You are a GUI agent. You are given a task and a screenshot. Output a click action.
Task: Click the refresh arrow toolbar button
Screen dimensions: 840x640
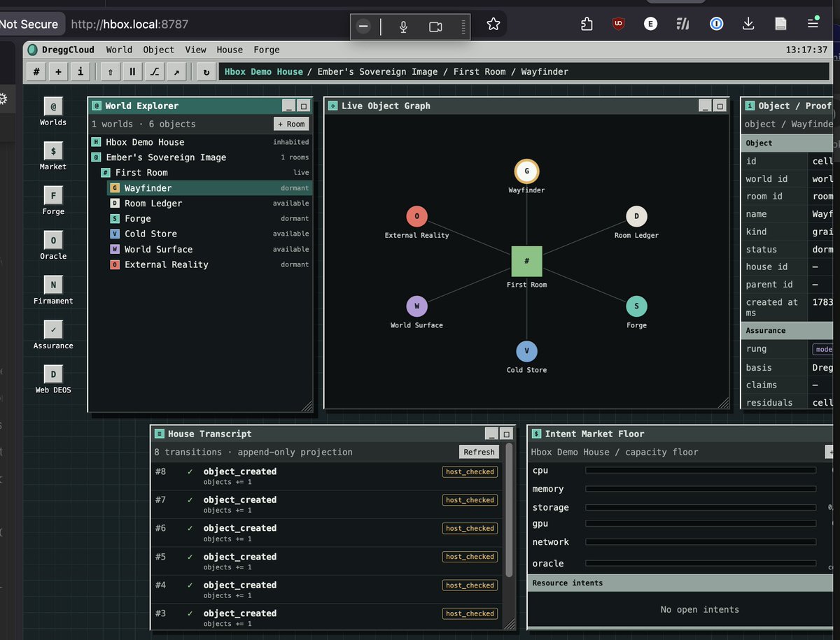(x=206, y=71)
